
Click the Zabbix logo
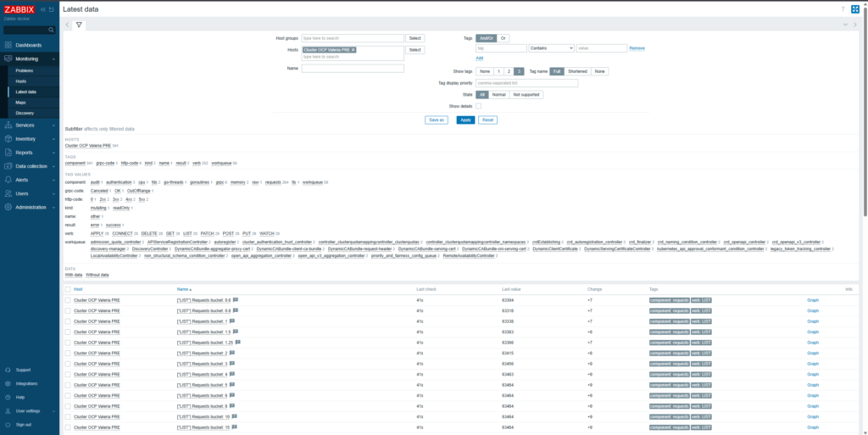[19, 9]
